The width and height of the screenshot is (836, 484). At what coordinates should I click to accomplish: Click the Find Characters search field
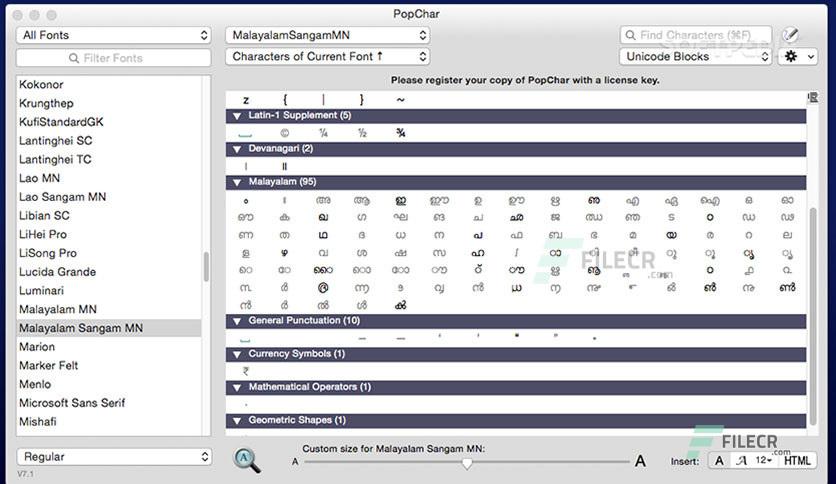click(x=696, y=35)
